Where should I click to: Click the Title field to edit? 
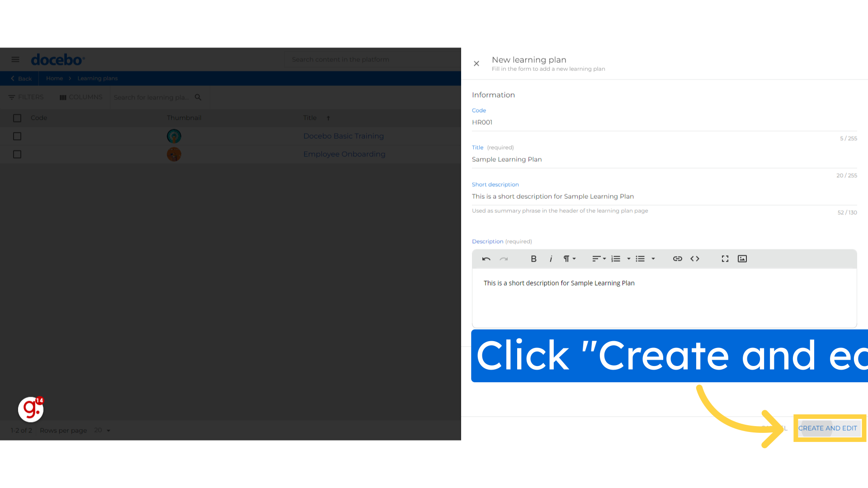[664, 159]
